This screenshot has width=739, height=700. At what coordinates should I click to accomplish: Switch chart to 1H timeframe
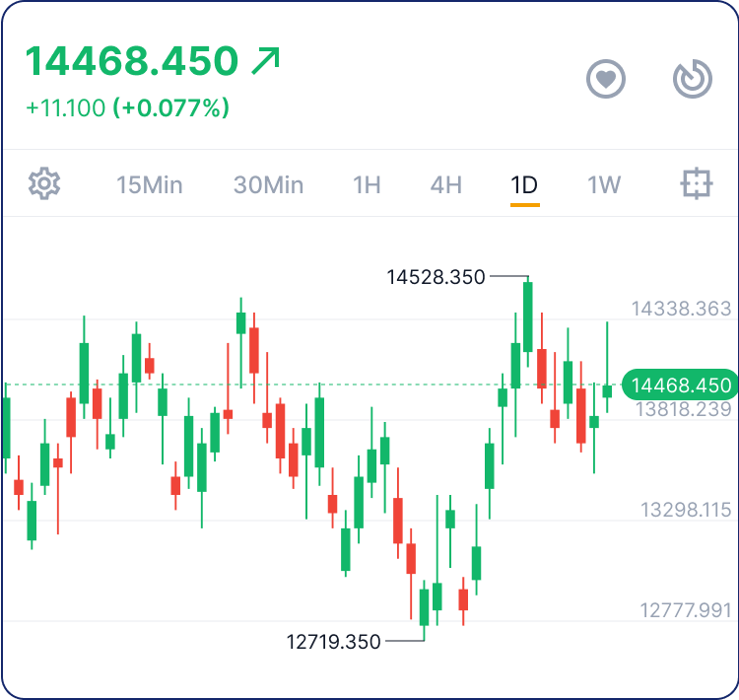(367, 184)
